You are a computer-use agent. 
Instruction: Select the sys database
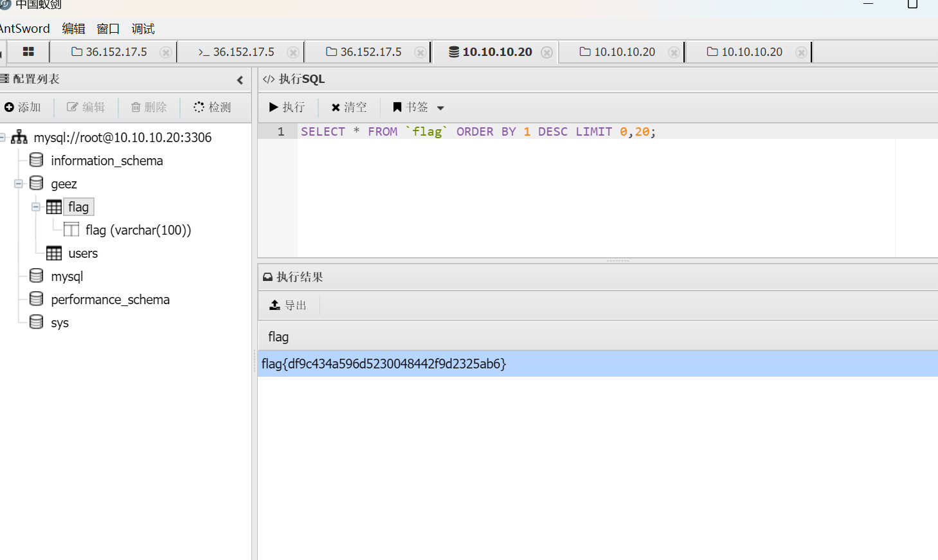click(60, 323)
